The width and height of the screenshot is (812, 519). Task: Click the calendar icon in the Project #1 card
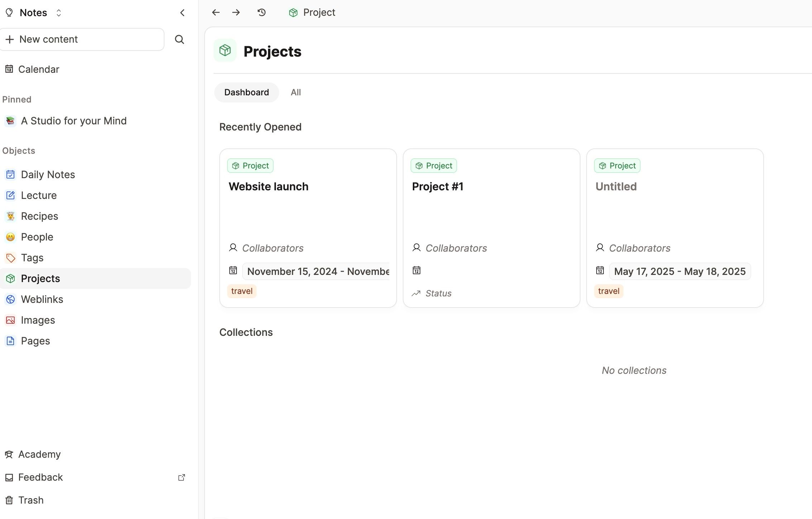click(416, 270)
